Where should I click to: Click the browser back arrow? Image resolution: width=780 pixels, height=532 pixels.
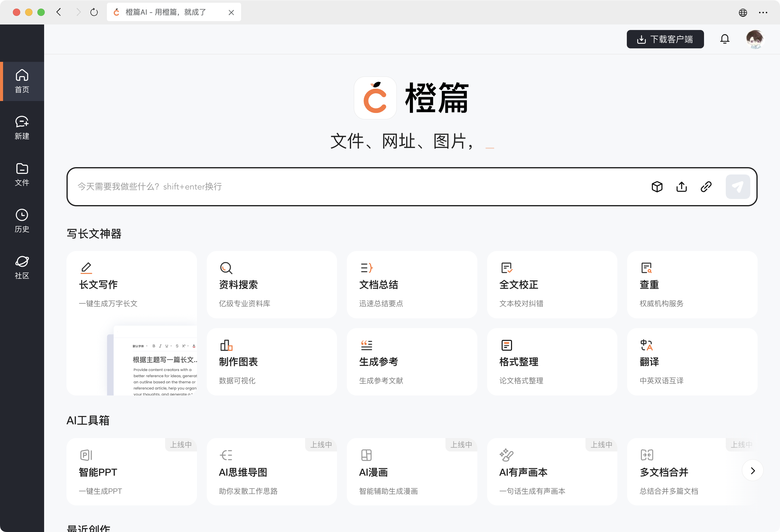coord(59,12)
